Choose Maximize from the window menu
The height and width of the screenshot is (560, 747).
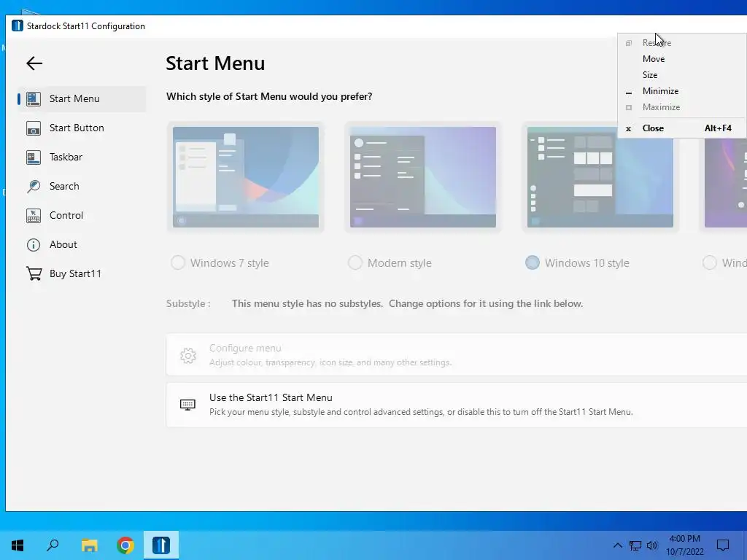(682, 107)
